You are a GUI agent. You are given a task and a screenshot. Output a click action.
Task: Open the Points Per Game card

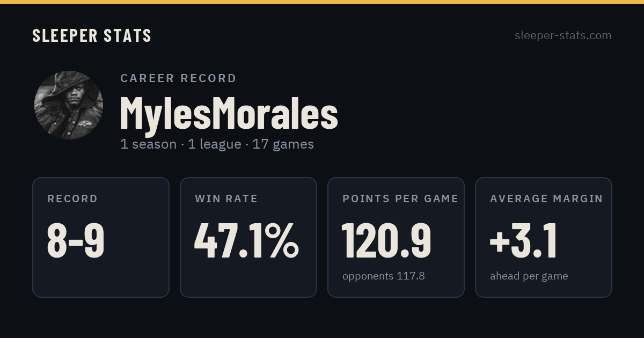[396, 237]
